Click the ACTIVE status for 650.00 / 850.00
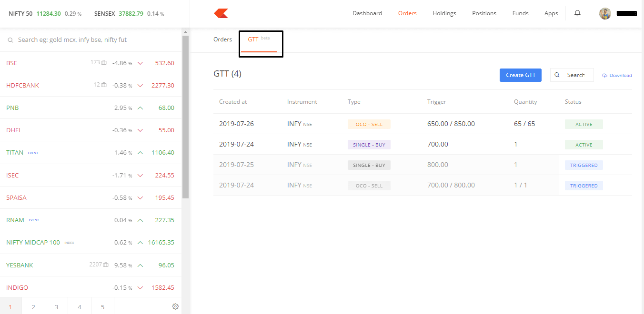The image size is (644, 314). pyautogui.click(x=584, y=124)
